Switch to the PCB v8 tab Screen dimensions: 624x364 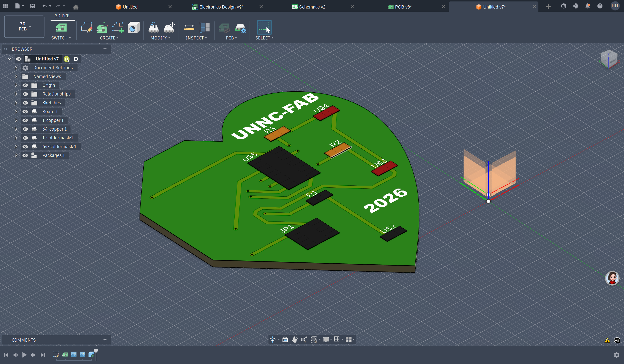point(403,7)
